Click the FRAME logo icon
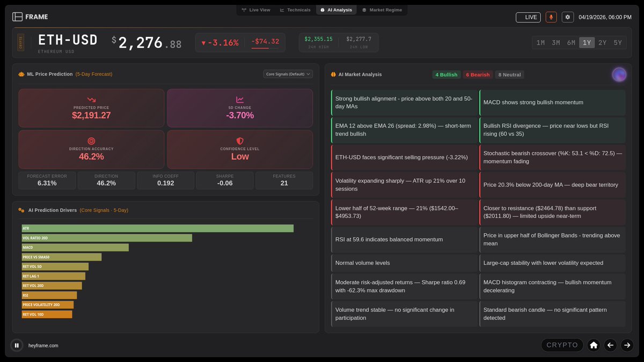This screenshot has height=362, width=644. click(x=18, y=17)
